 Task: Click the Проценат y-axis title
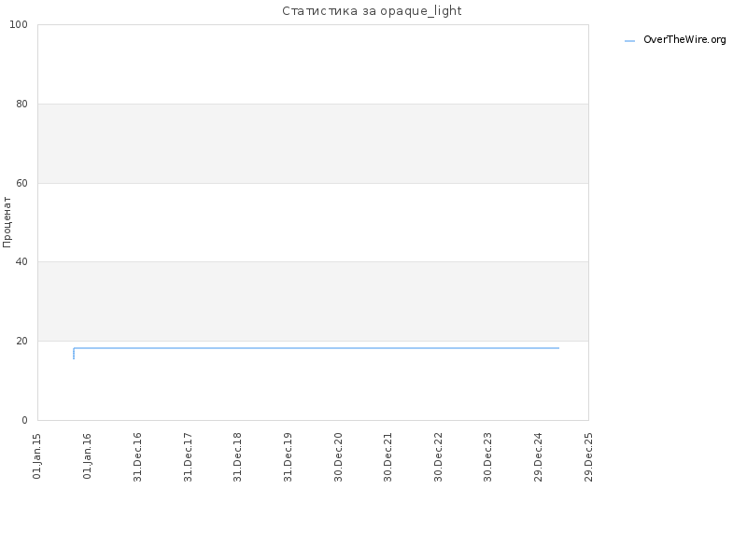coord(7,222)
